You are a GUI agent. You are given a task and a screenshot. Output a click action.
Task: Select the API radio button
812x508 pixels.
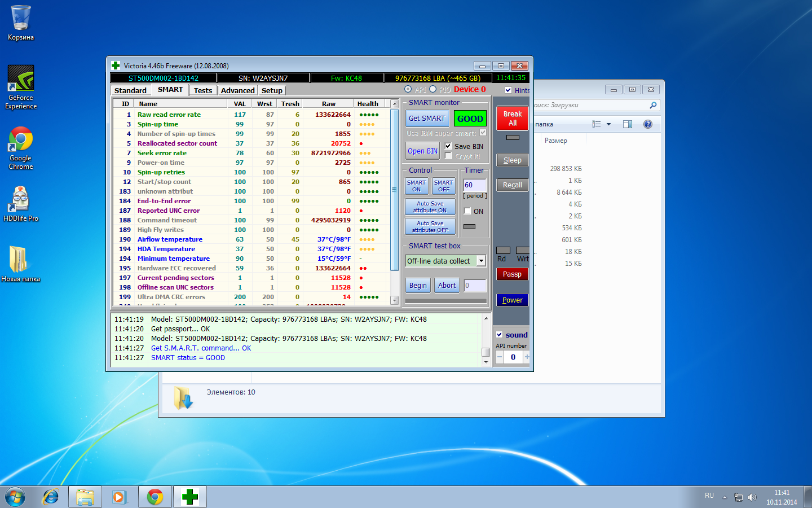(408, 89)
